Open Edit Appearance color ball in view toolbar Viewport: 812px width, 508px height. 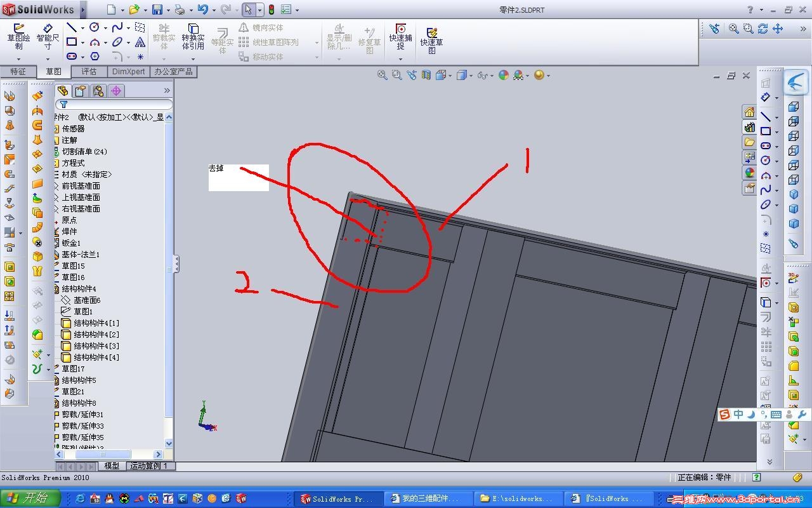504,75
